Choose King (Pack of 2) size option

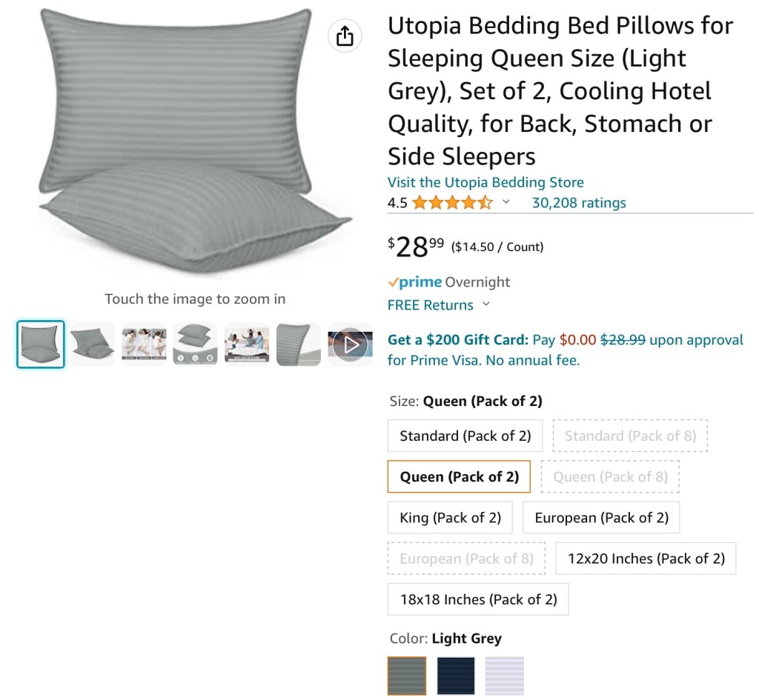tap(450, 518)
